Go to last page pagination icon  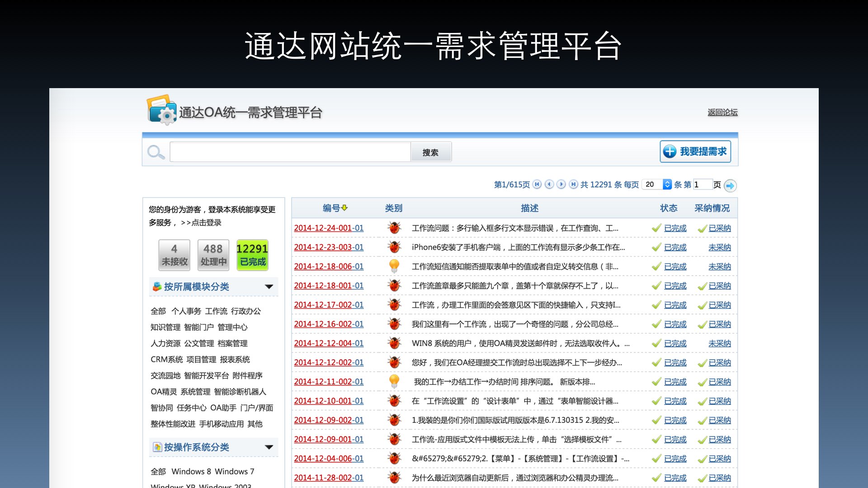tap(573, 184)
